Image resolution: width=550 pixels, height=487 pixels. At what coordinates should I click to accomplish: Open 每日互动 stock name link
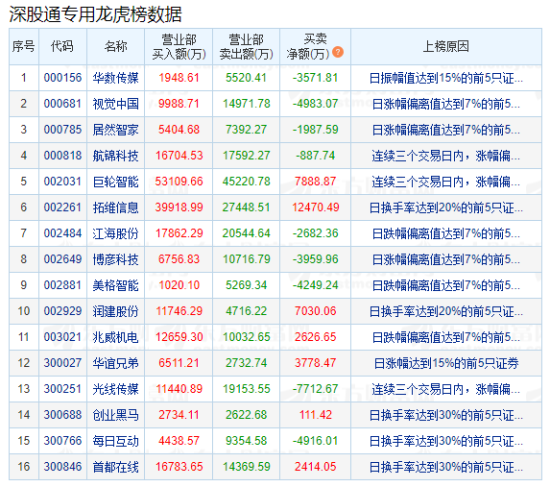pyautogui.click(x=115, y=441)
